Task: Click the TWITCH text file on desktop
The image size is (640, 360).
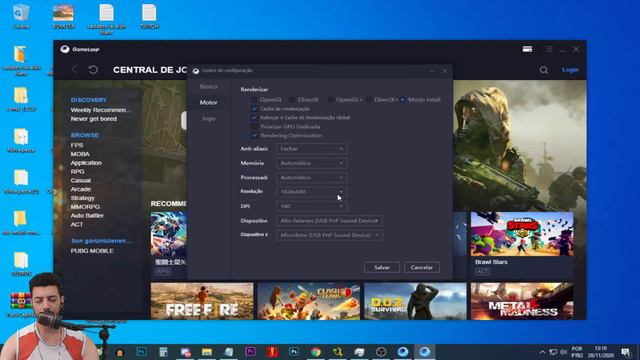Action: pos(149,16)
